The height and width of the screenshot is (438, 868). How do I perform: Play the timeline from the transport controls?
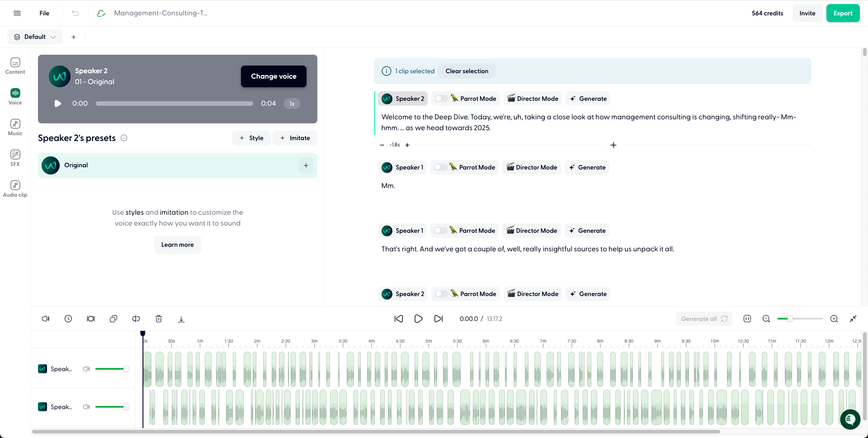pyautogui.click(x=419, y=319)
